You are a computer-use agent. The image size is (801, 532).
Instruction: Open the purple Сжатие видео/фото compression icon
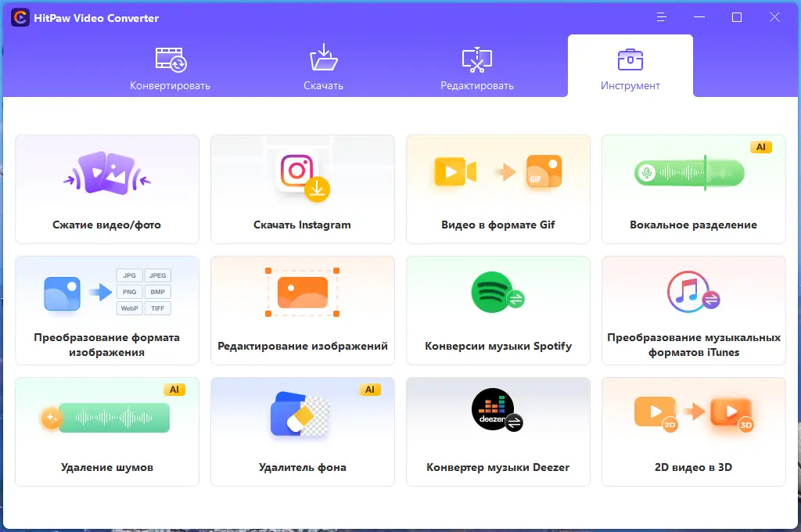click(x=106, y=173)
